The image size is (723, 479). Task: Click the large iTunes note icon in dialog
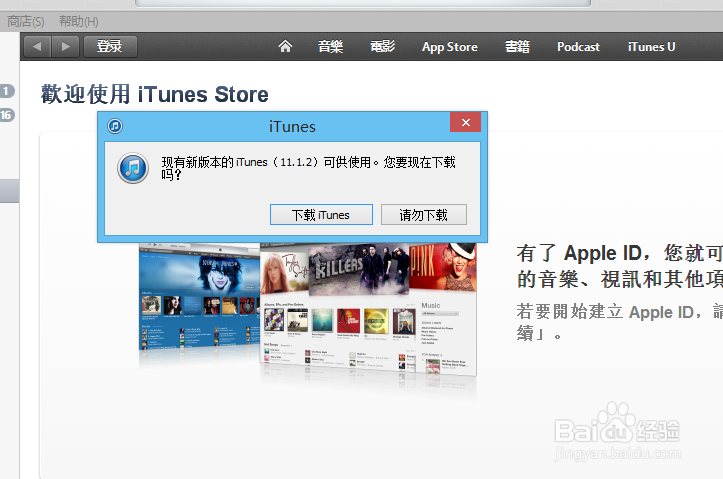pos(133,168)
